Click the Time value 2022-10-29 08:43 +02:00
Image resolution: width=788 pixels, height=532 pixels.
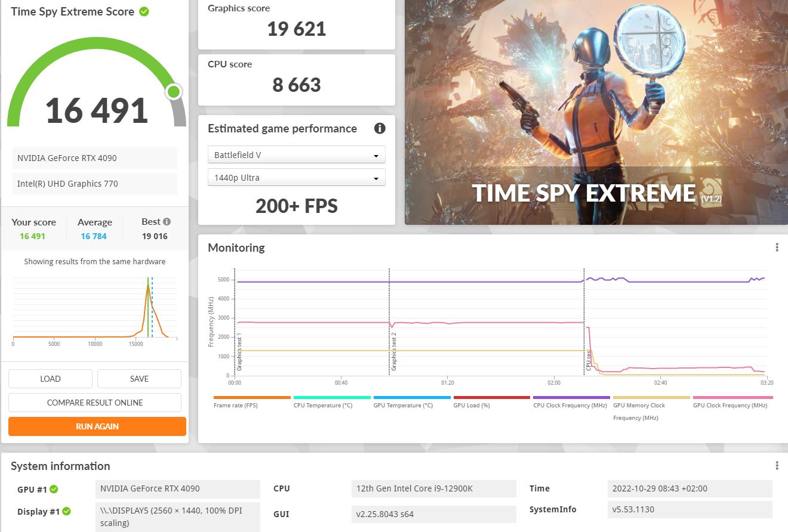pos(690,488)
